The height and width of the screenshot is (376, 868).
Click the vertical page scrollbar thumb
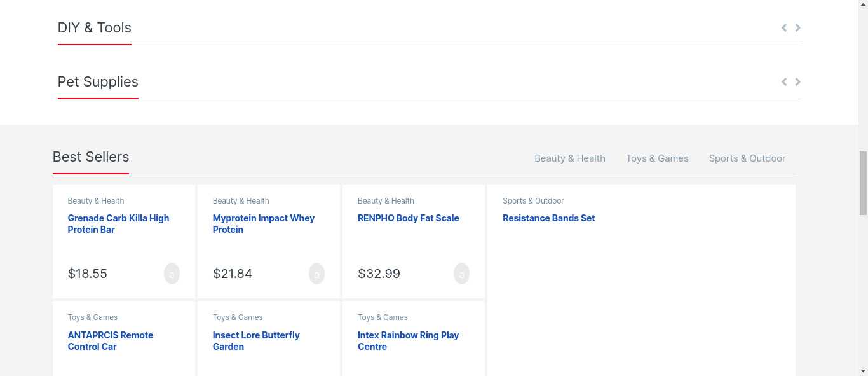(x=863, y=183)
